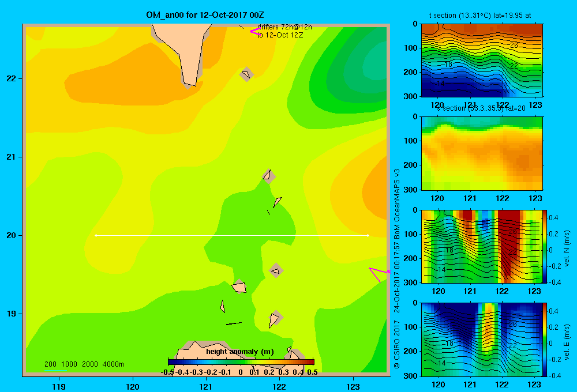Click the 'to 12-Oct 12Z' label
The height and width of the screenshot is (392, 577).
pos(280,35)
